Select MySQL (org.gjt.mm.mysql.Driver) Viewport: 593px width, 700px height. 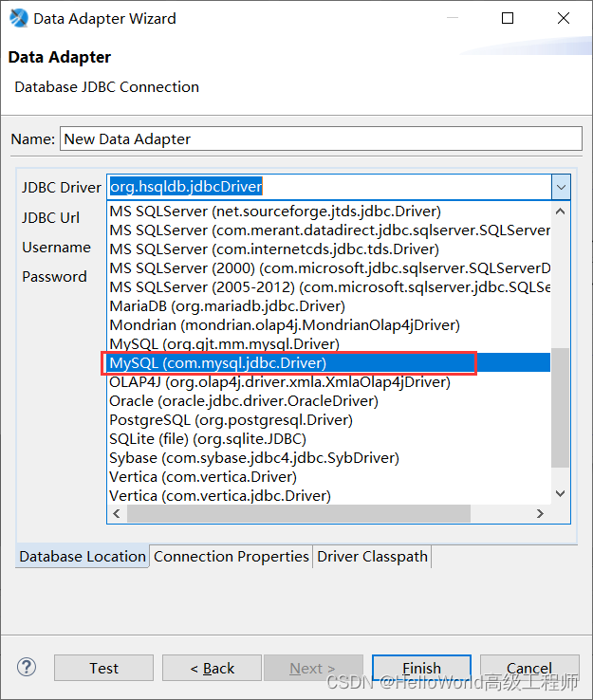point(328,344)
